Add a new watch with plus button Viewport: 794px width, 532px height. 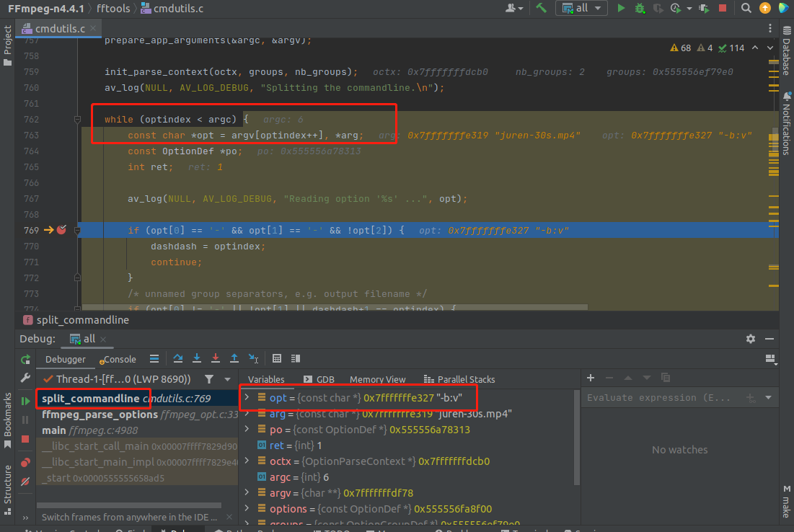tap(591, 378)
